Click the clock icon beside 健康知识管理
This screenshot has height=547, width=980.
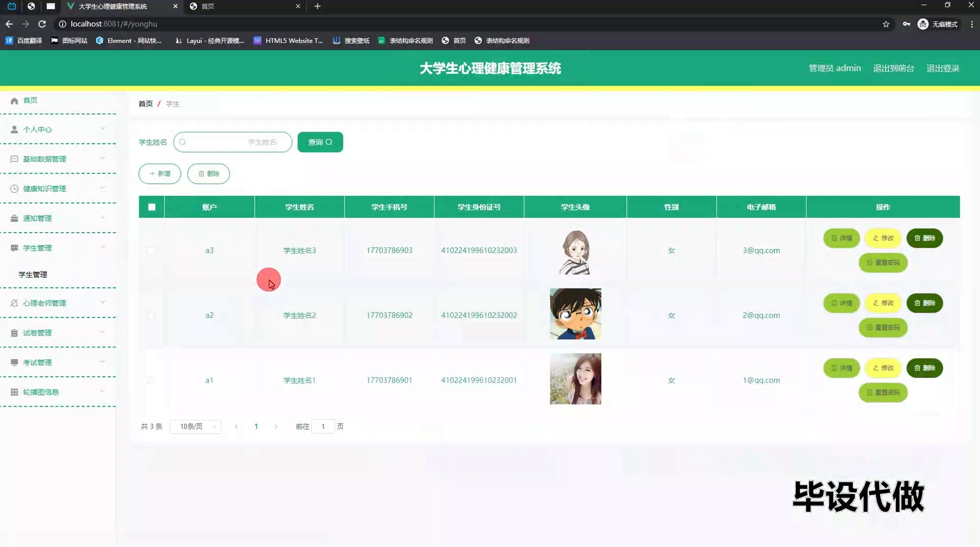14,189
